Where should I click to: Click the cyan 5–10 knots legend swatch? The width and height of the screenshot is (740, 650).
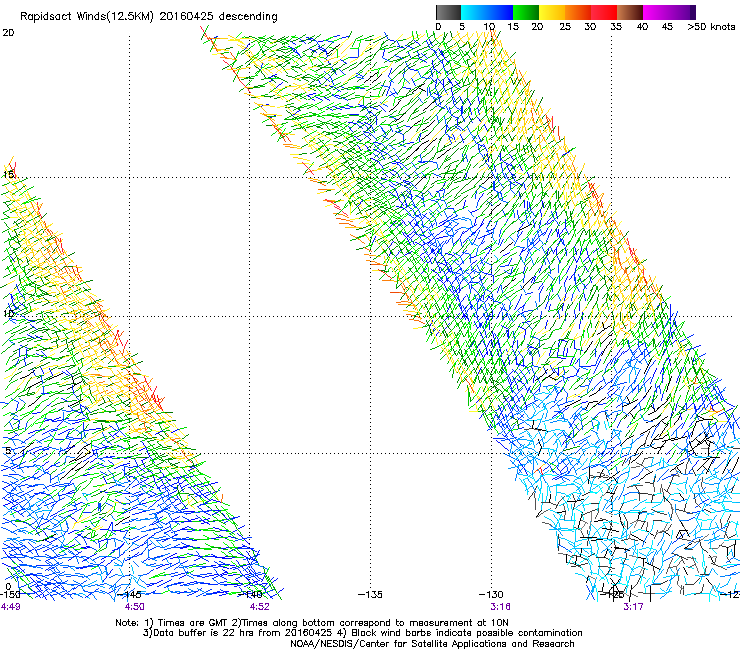point(474,12)
